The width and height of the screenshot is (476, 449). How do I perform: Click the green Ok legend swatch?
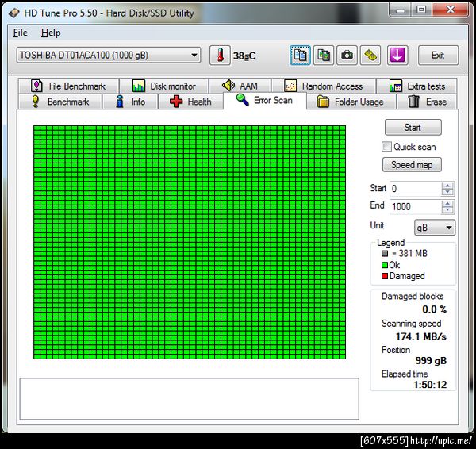pos(385,265)
